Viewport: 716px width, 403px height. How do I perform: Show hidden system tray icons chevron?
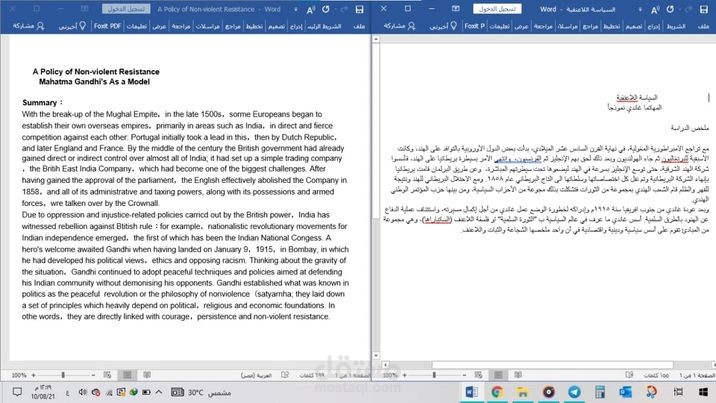coord(158,392)
